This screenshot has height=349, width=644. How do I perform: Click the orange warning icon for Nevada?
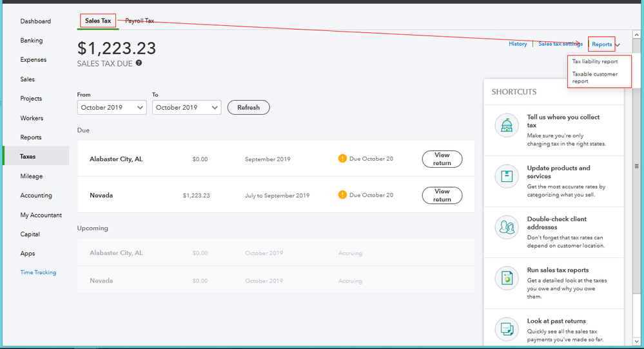click(x=342, y=194)
